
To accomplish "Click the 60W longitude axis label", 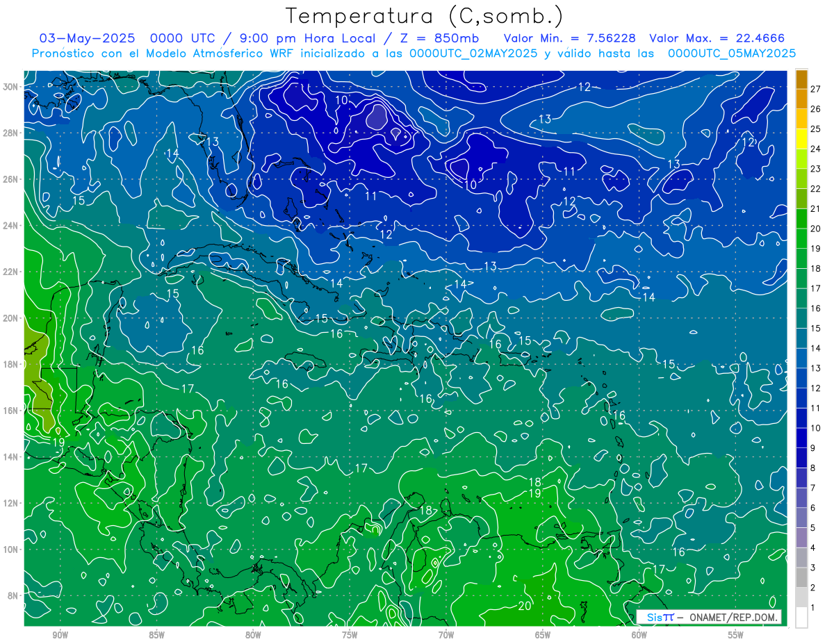I will 639,636.
